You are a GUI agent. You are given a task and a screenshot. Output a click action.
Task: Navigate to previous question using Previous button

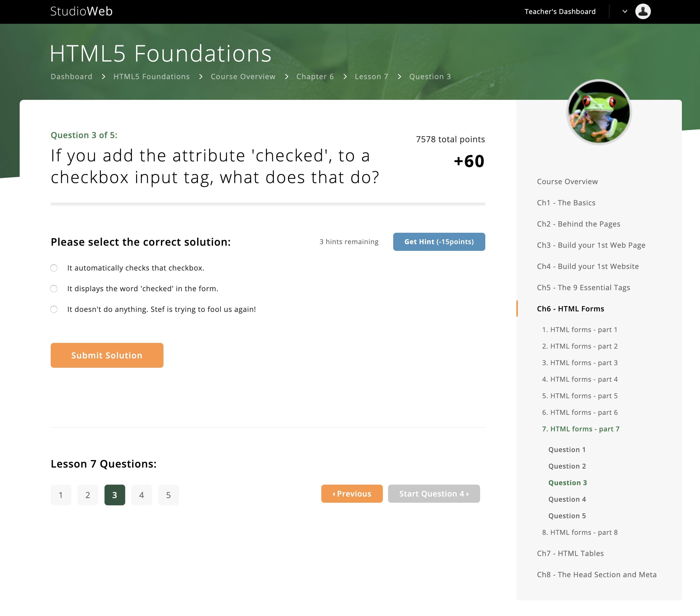(x=351, y=493)
